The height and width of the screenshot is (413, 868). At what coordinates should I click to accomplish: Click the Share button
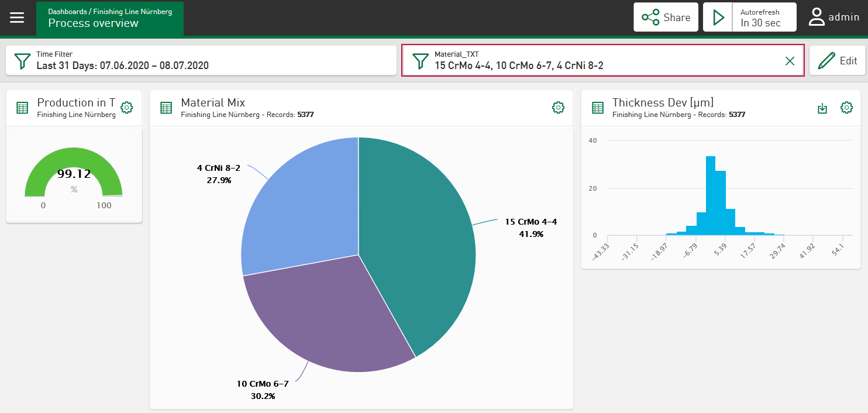click(666, 18)
